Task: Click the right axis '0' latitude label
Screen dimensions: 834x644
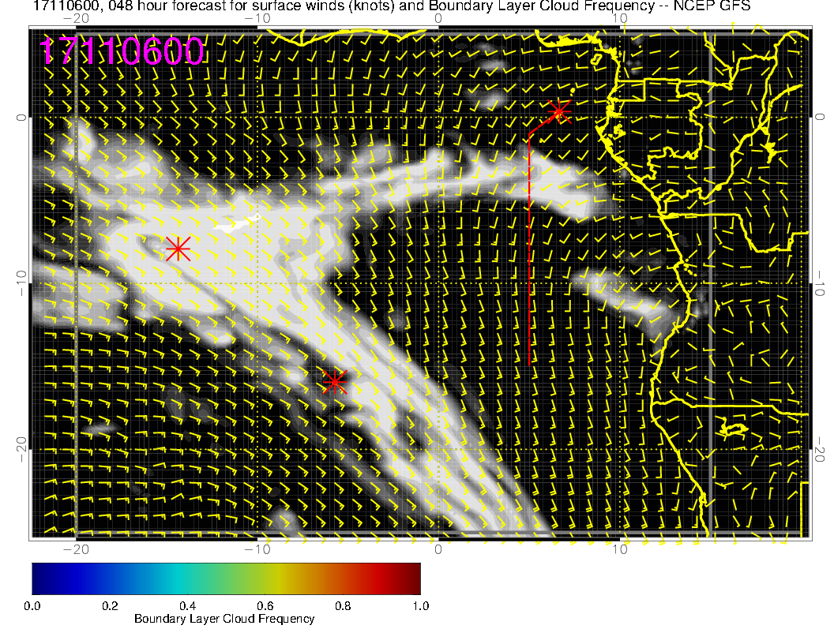Action: click(x=820, y=118)
